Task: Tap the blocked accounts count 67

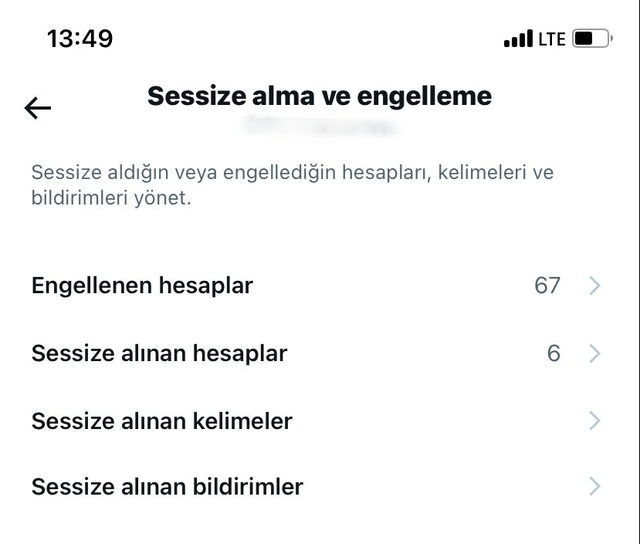Action: pos(547,286)
